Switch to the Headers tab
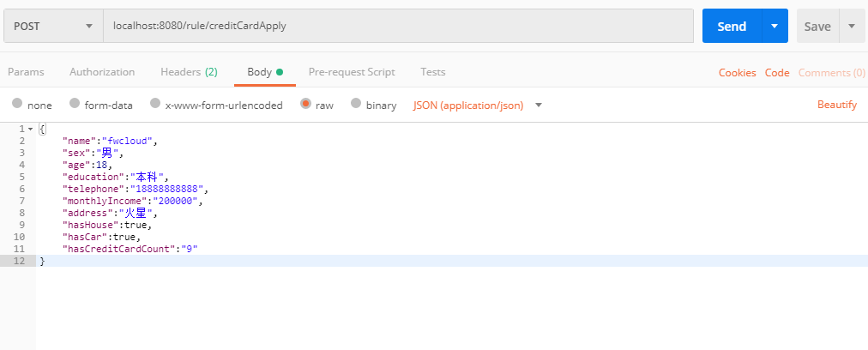This screenshot has height=350, width=868. click(x=189, y=72)
